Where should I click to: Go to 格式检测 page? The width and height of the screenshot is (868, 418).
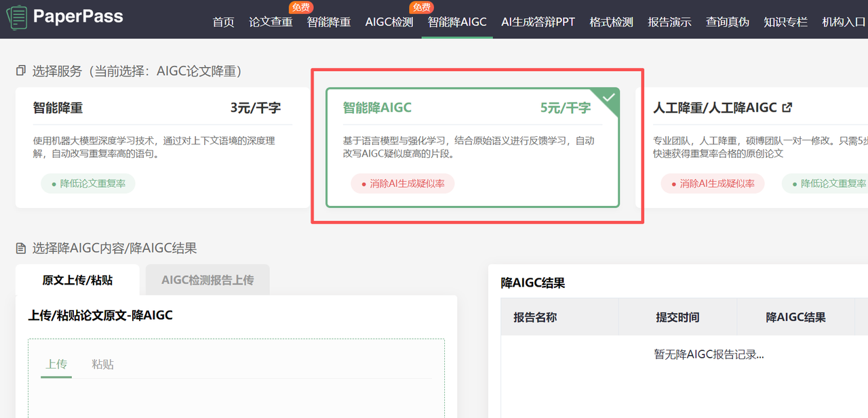(x=611, y=22)
